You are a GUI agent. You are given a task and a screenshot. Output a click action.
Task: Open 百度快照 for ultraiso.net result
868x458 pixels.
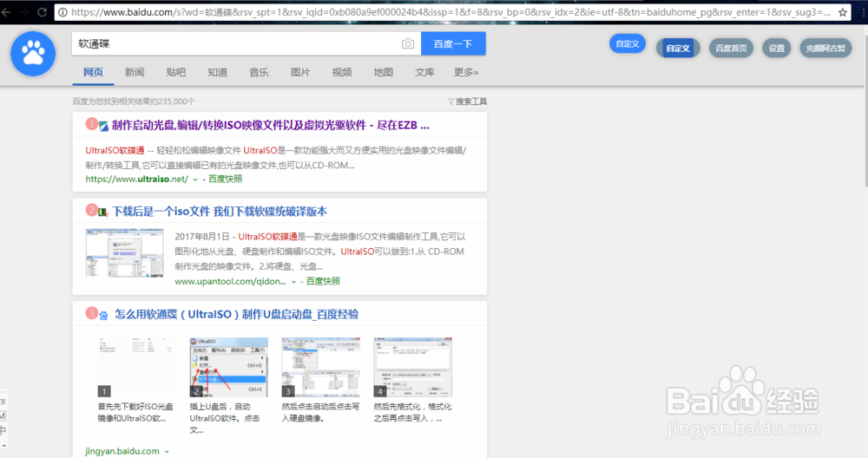tap(226, 180)
